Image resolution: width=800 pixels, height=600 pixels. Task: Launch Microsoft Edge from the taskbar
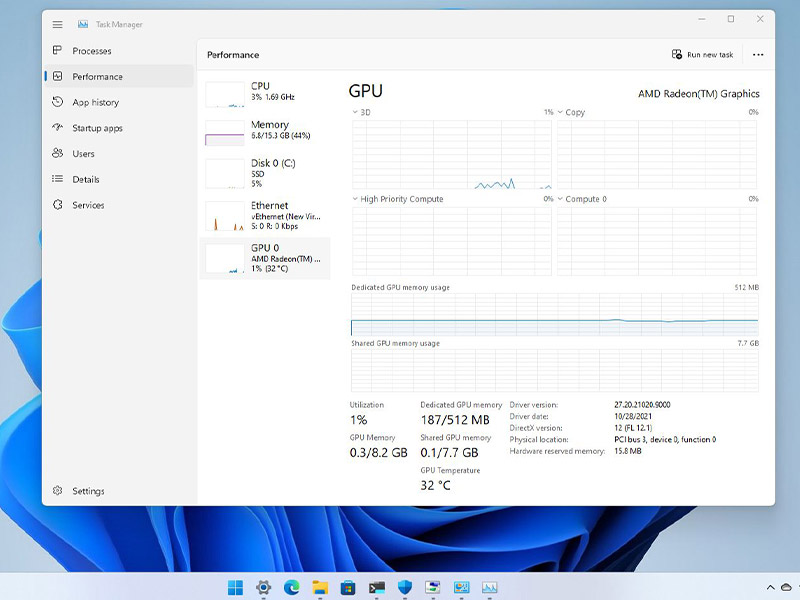point(292,587)
